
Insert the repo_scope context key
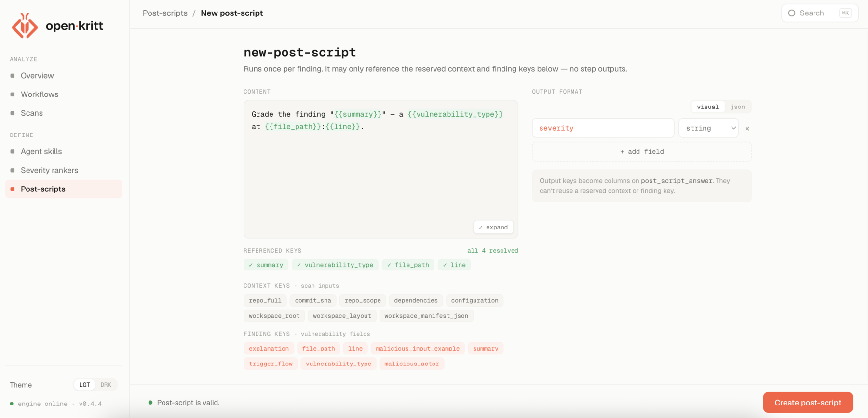click(x=363, y=301)
